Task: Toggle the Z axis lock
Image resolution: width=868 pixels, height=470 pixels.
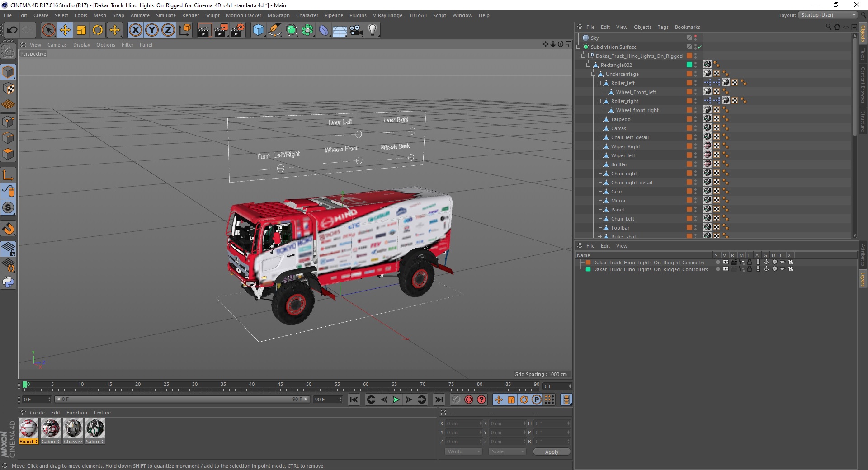Action: tap(168, 30)
